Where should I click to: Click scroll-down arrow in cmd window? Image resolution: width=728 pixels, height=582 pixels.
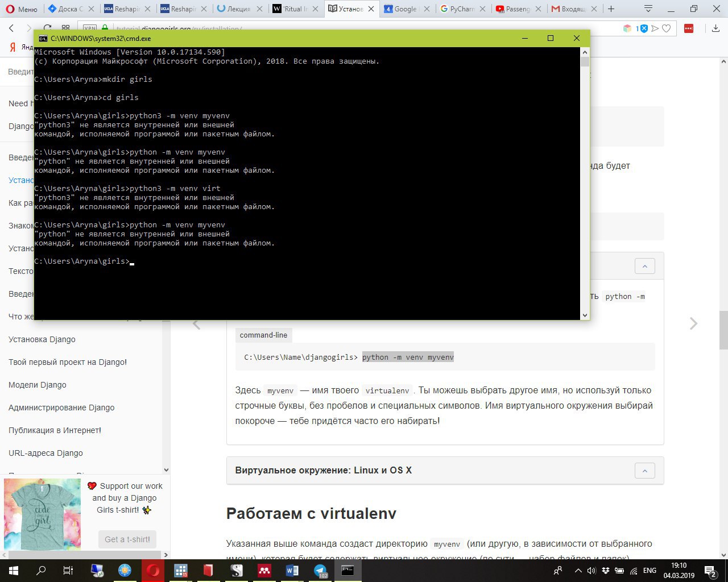(x=585, y=315)
